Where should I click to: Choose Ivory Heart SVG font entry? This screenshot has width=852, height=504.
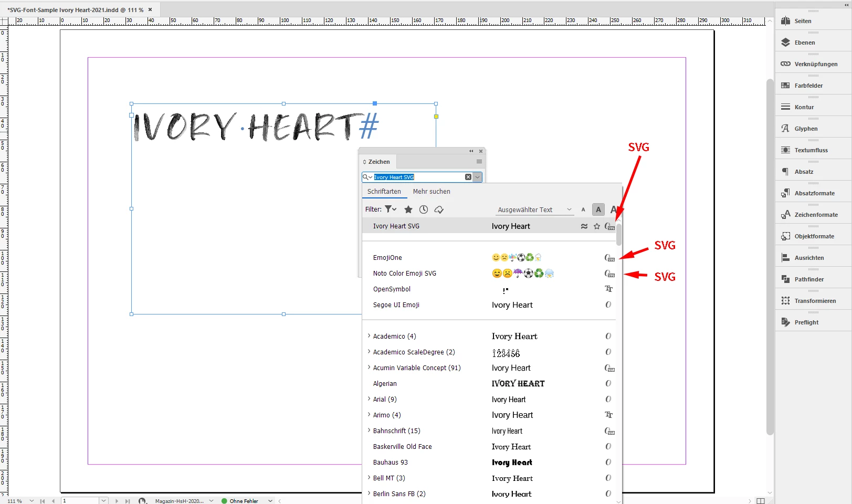pos(488,226)
